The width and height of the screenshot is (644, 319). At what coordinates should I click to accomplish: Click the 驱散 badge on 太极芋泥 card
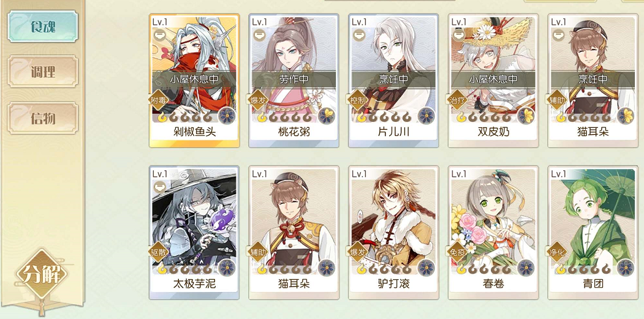[159, 252]
